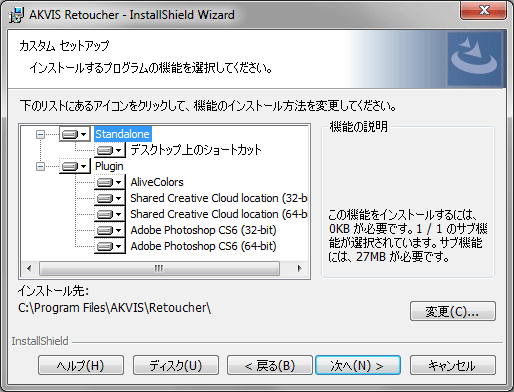Select Shared Creative Cloud location (32-bit) item
This screenshot has width=514, height=392.
[219, 198]
